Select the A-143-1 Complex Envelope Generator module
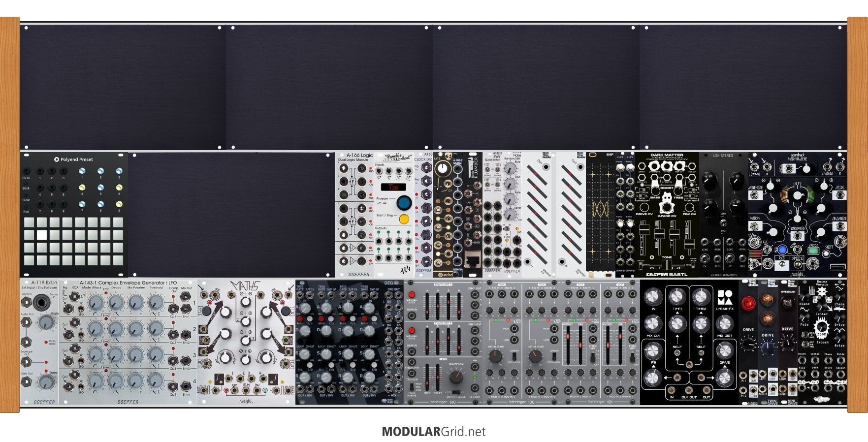Screen dimensions: 868x442 128,342
